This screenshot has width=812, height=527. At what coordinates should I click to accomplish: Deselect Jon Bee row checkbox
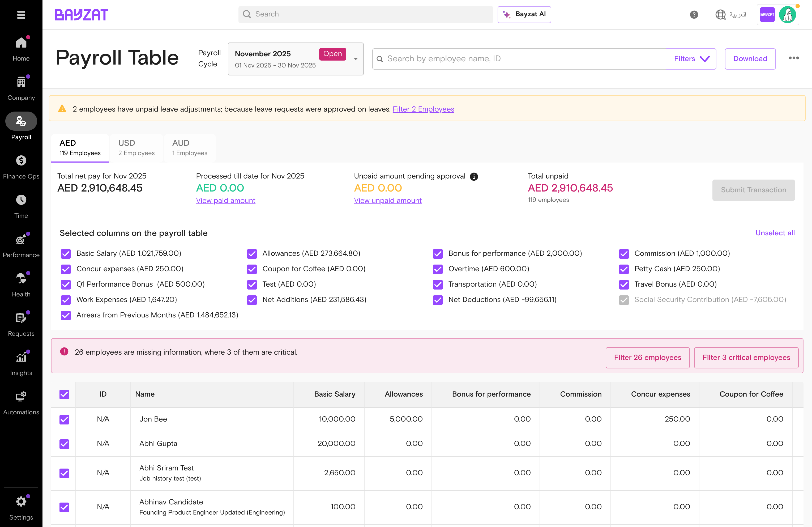64,419
